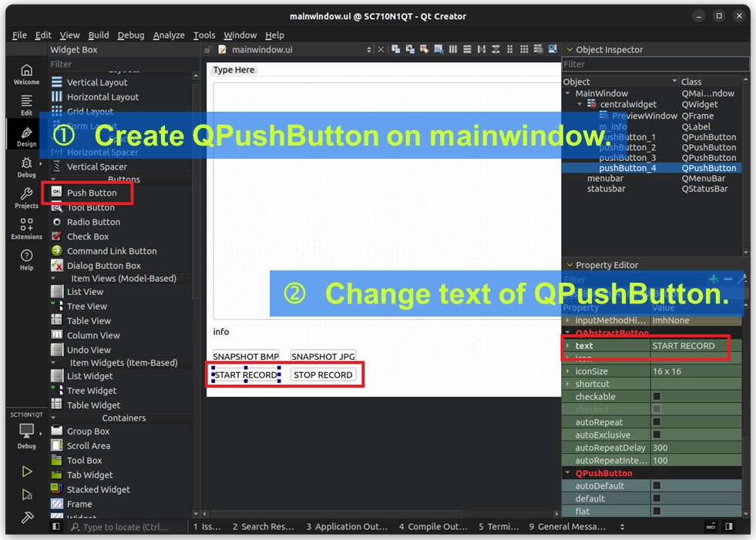Collapse Item Widgets (Item-Based) category
Viewport: 756px width, 540px height.
coord(53,363)
